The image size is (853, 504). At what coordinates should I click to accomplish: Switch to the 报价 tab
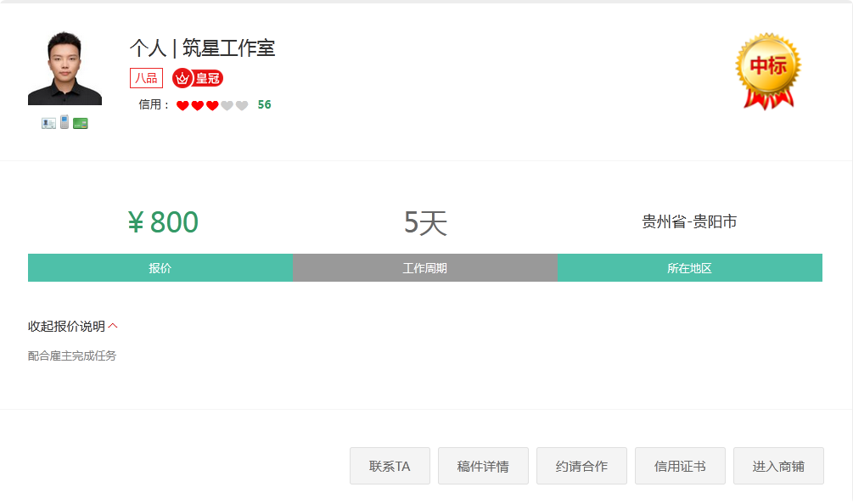(159, 267)
